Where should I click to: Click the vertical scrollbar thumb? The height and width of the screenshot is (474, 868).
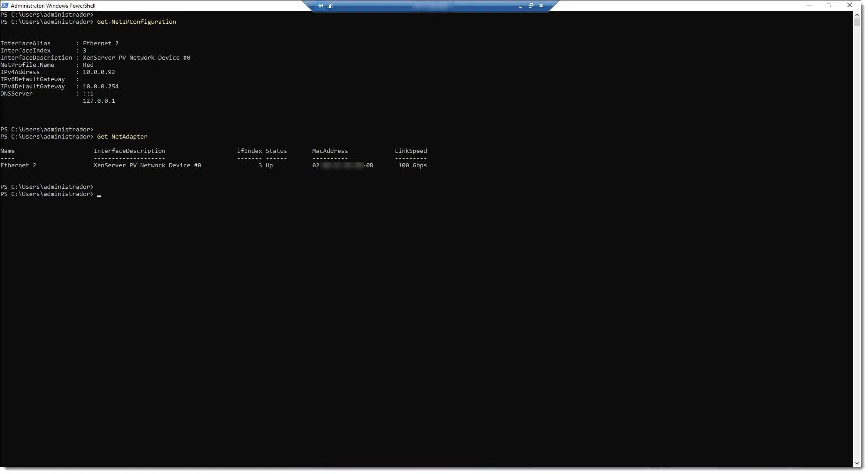(x=857, y=22)
